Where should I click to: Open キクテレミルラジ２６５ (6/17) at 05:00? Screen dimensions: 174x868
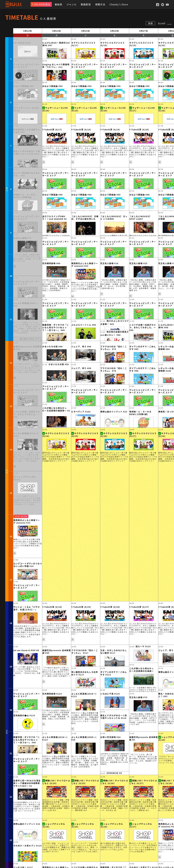click(x=86, y=48)
